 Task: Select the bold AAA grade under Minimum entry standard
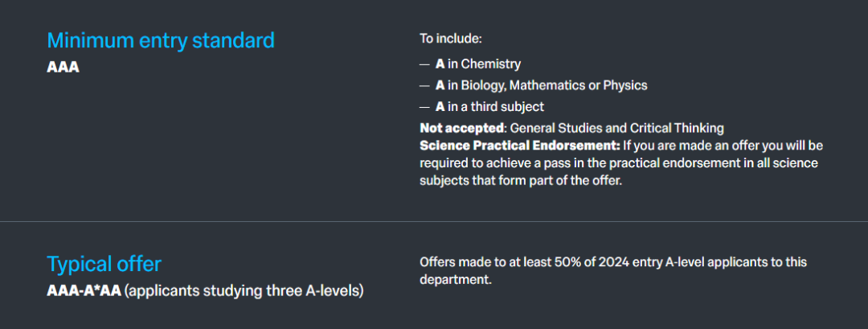(63, 68)
